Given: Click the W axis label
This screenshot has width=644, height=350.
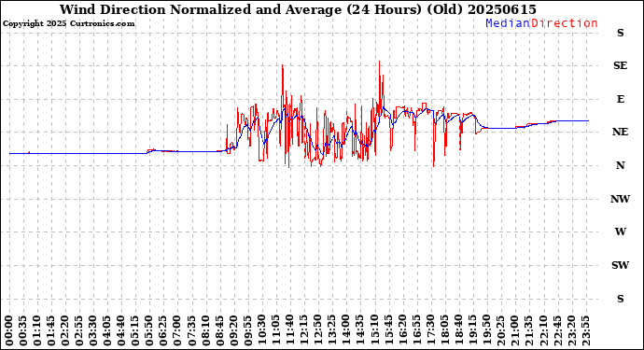Looking at the screenshot, I should (620, 231).
